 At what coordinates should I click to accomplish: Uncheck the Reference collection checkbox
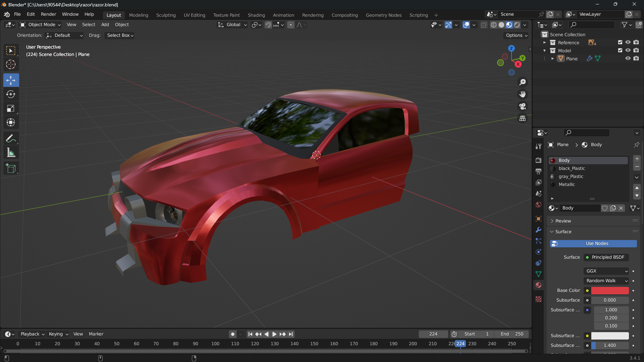[x=620, y=42]
